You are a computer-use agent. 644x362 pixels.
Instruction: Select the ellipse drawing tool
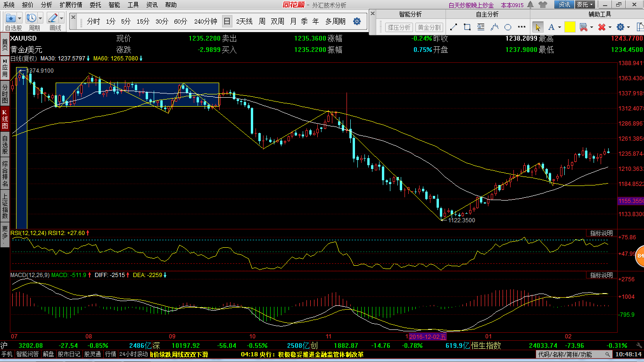(x=508, y=27)
